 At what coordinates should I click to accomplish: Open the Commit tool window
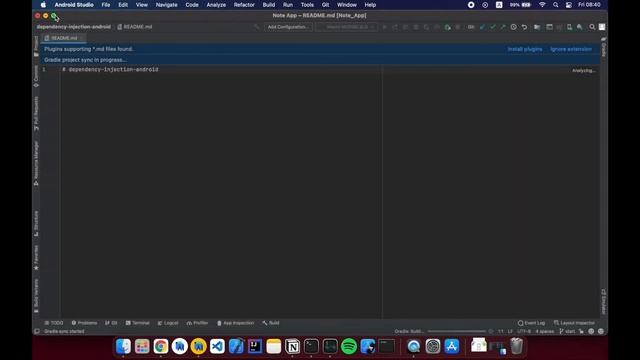click(36, 76)
